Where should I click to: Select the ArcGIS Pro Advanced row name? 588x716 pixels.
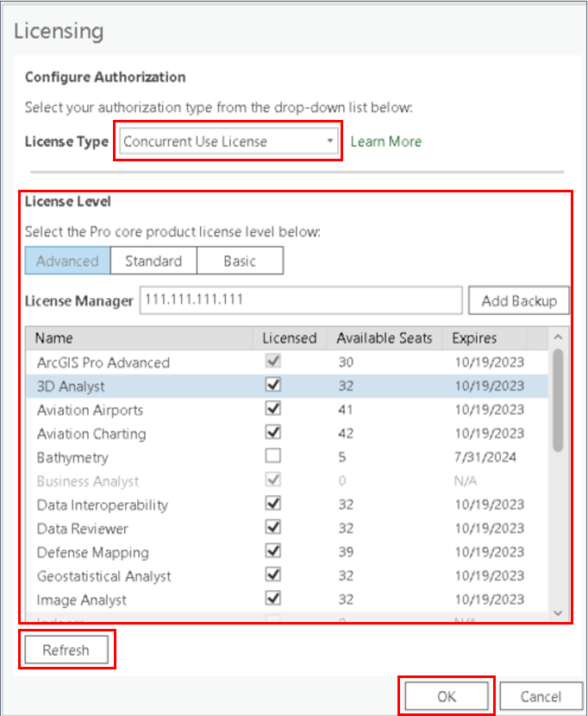click(x=103, y=362)
